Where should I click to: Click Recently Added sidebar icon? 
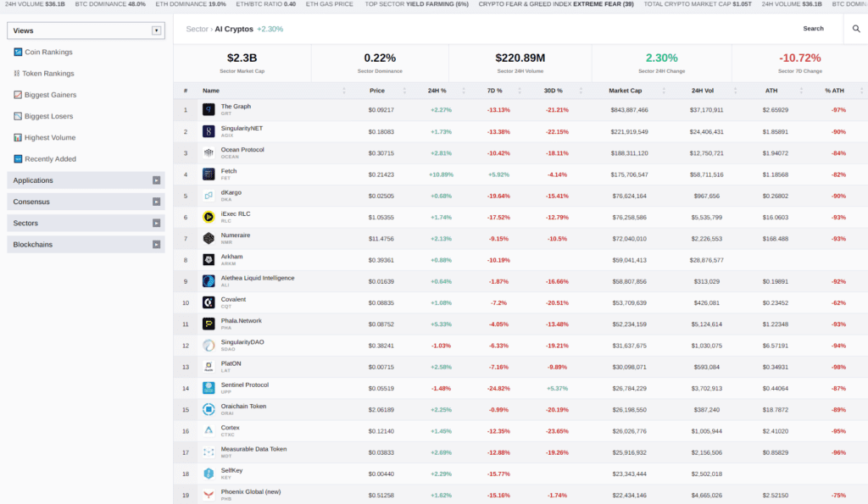(x=18, y=158)
